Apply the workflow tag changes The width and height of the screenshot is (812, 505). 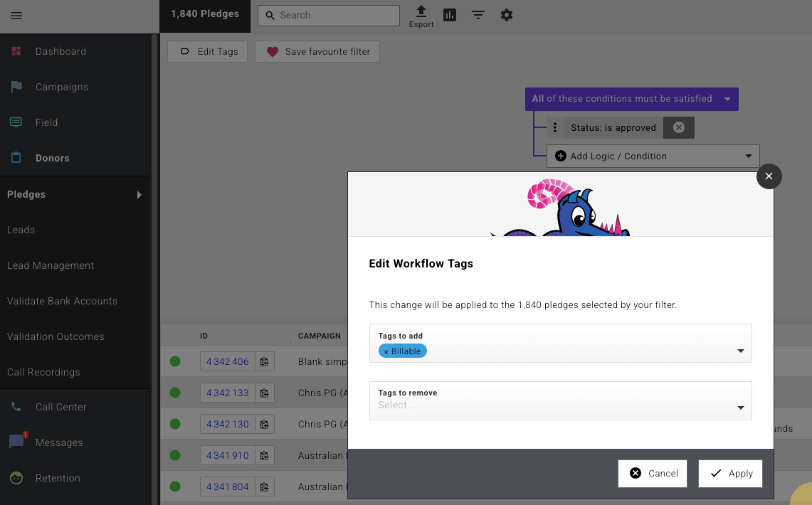pos(730,473)
